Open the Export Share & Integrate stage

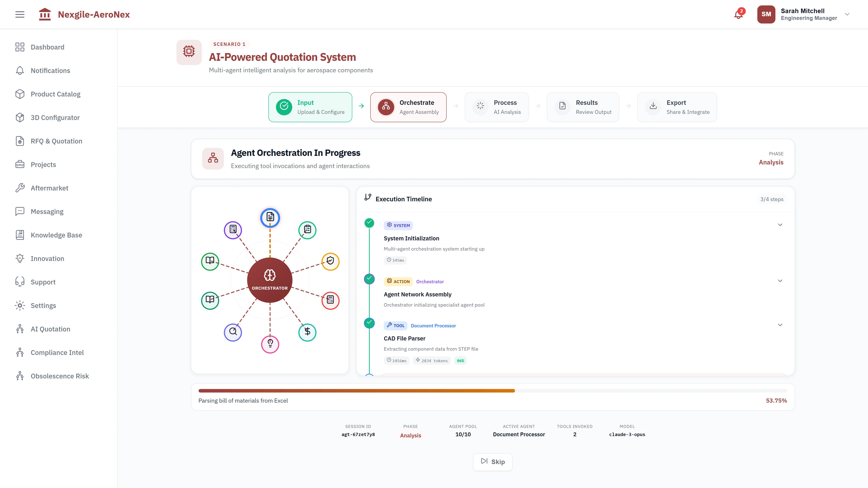coord(677,107)
